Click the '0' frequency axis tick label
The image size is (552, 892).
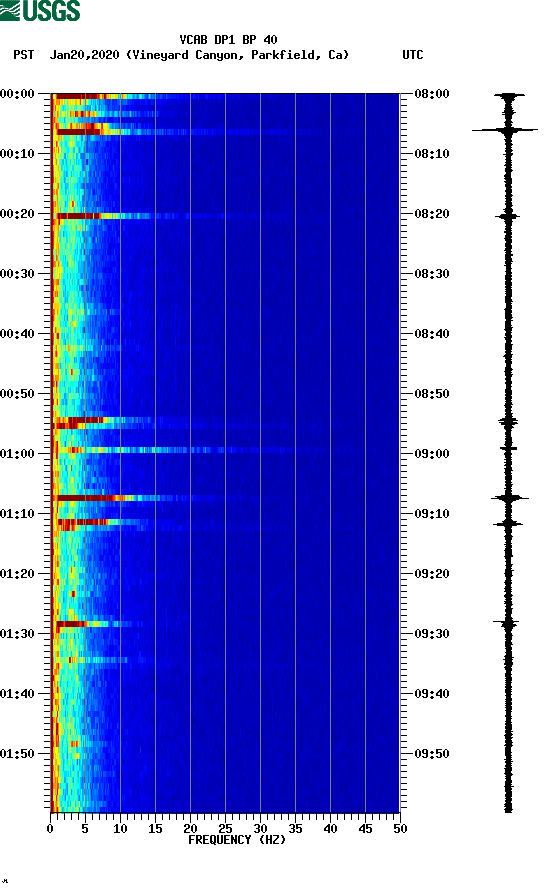pyautogui.click(x=51, y=829)
